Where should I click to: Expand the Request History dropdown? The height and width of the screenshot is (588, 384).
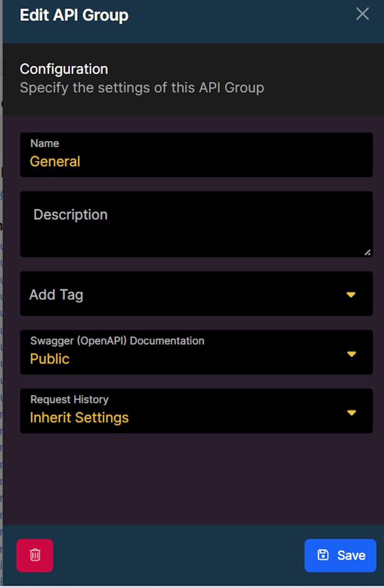[196, 411]
